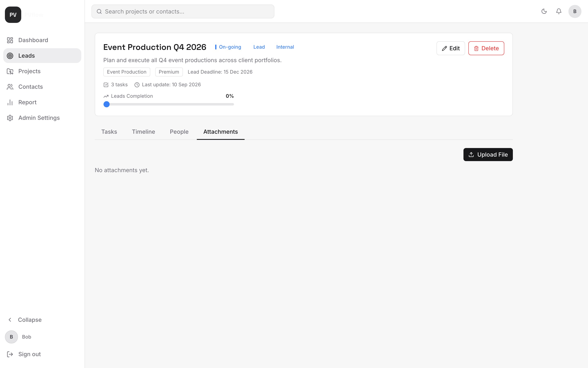Click the Leads Completion trend icon
This screenshot has width=588, height=368.
(x=106, y=96)
